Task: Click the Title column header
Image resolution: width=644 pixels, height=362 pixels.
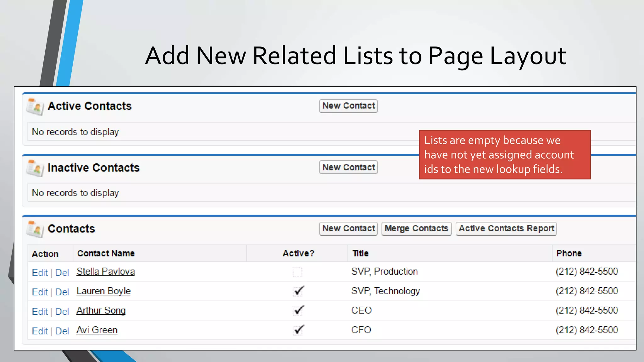Action: pos(360,253)
